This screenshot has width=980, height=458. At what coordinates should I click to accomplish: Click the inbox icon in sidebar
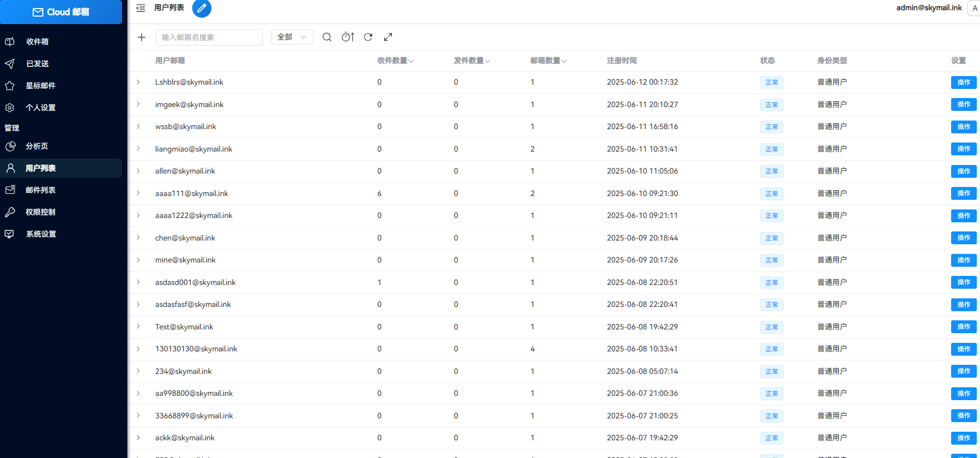[x=10, y=41]
